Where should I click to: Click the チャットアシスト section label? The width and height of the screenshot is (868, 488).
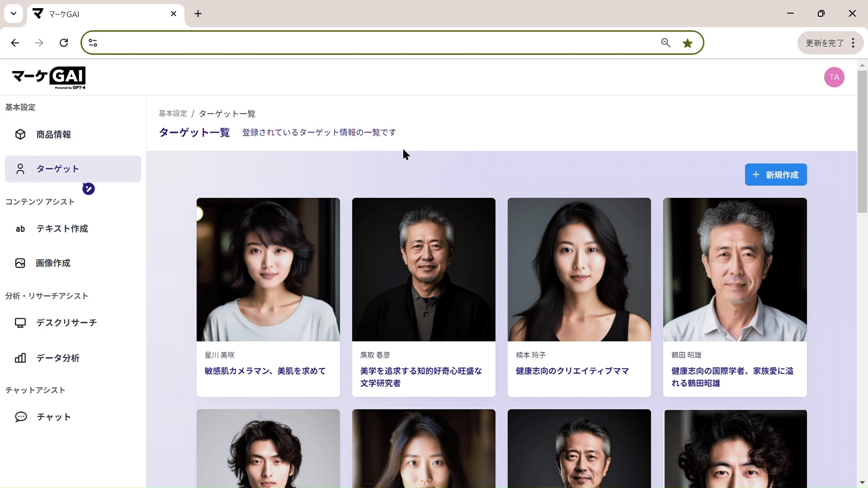(35, 390)
